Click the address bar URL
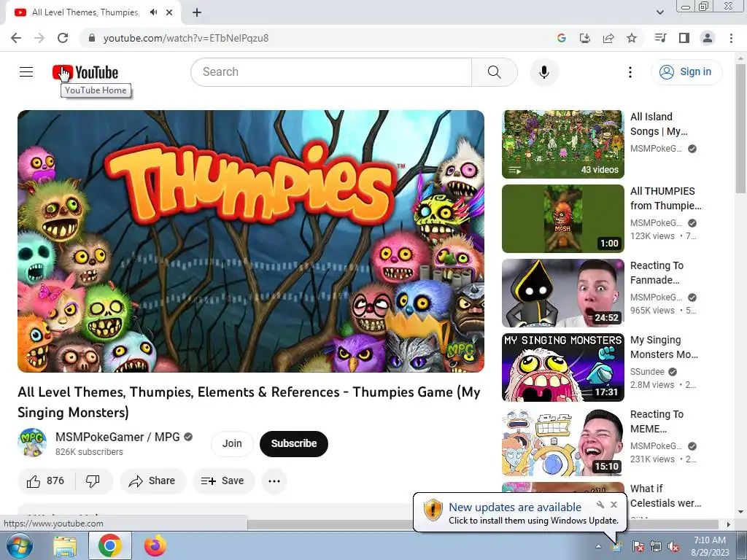Image resolution: width=747 pixels, height=560 pixels. (x=186, y=38)
